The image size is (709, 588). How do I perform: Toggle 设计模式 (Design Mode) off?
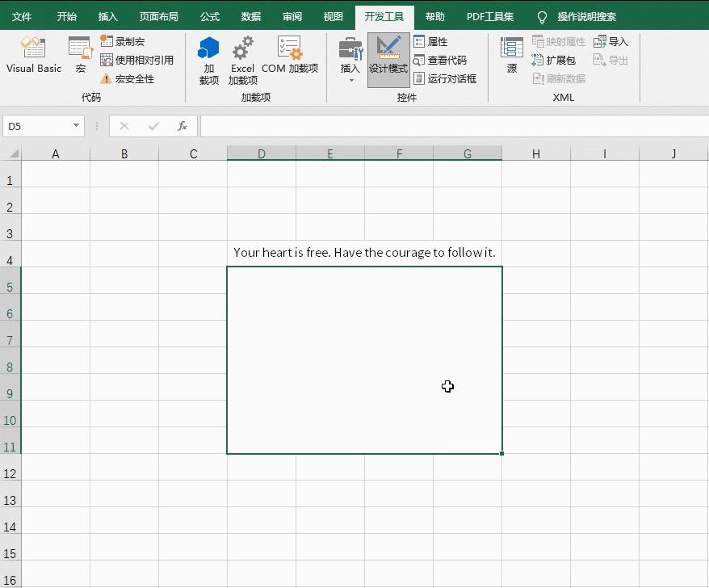click(x=388, y=58)
